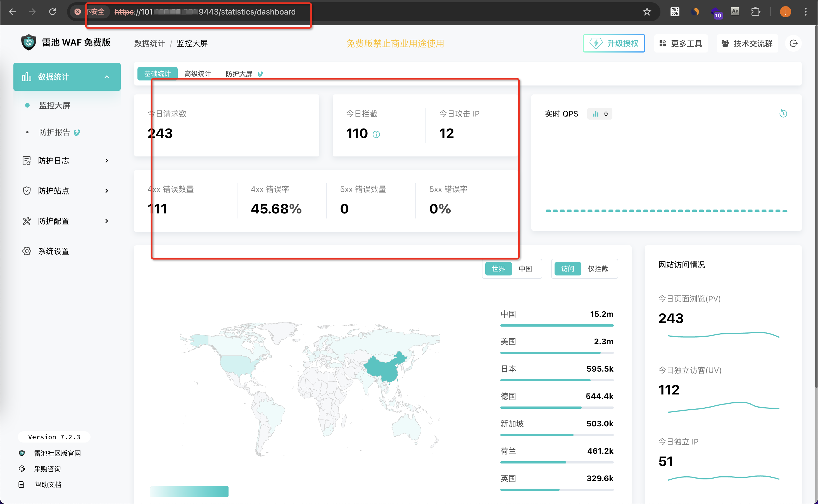Click the browser forward arrow
This screenshot has height=504, width=818.
click(32, 12)
